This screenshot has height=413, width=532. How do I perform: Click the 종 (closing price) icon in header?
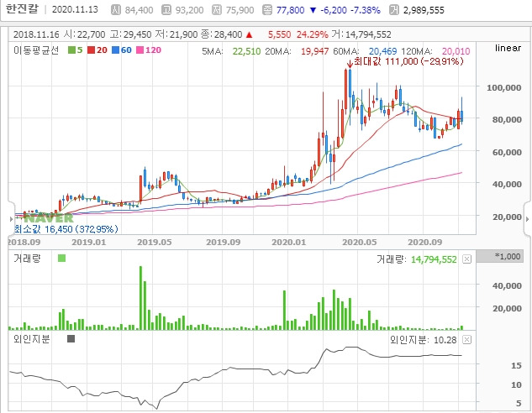(x=267, y=10)
